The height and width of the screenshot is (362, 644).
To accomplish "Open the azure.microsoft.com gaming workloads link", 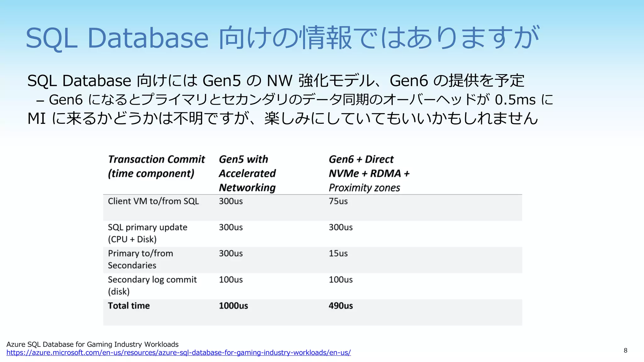I will 179,353.
